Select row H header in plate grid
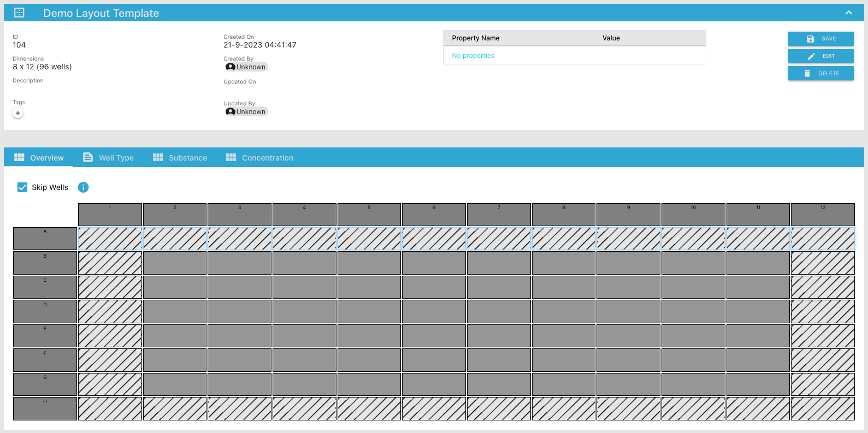 [x=45, y=408]
